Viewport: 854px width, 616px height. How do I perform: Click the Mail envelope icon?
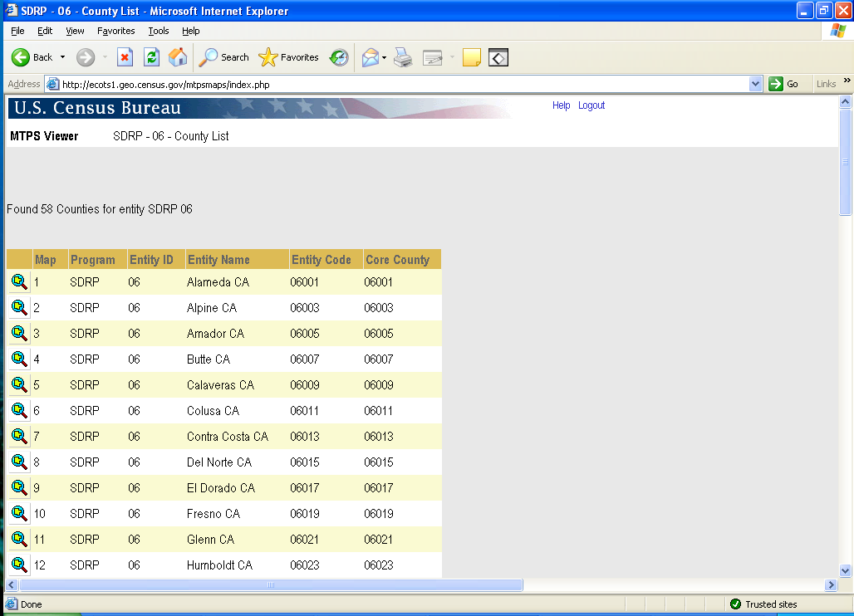(371, 57)
